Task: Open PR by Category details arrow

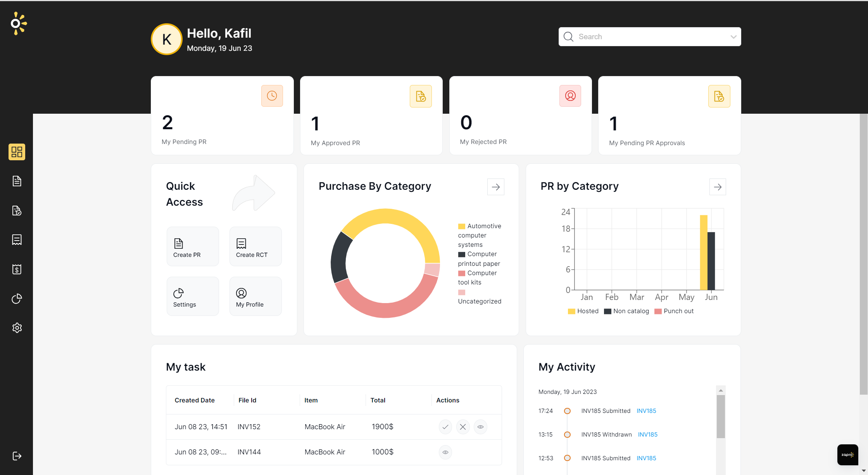Action: pyautogui.click(x=718, y=187)
